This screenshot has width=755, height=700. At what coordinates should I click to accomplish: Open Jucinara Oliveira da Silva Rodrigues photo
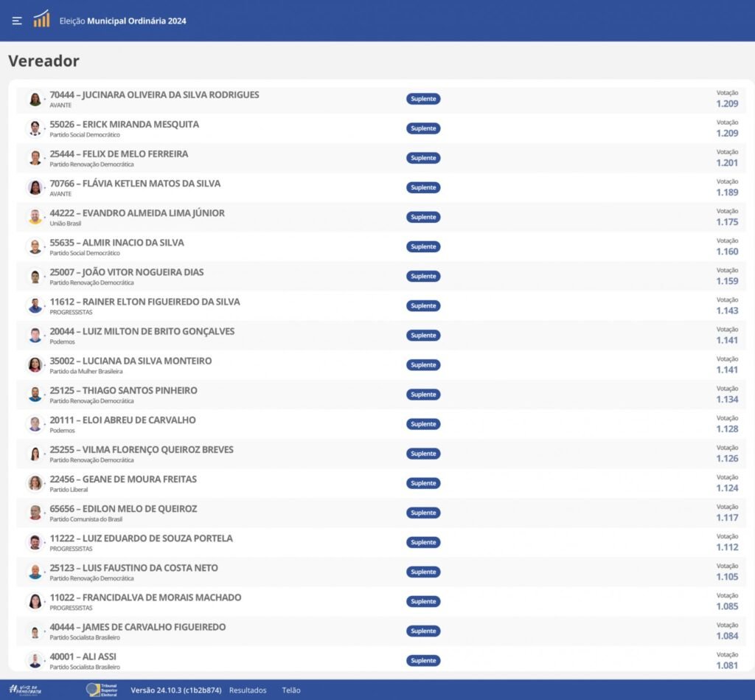pyautogui.click(x=35, y=99)
